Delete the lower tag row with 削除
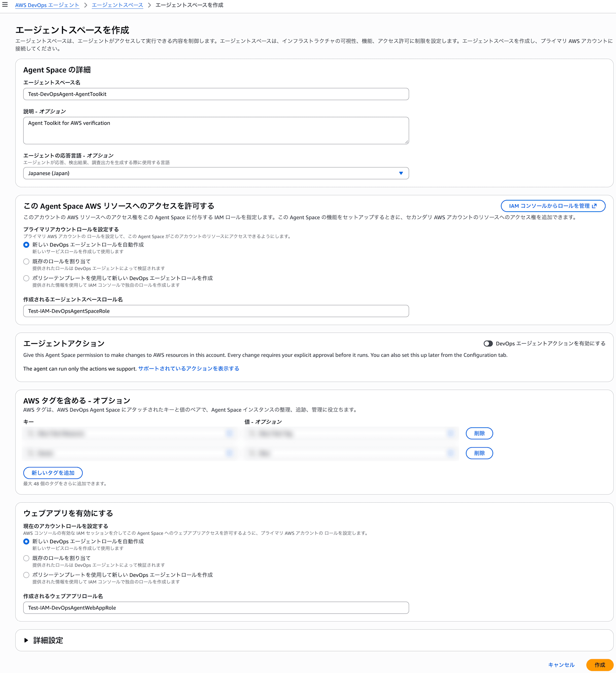 pyautogui.click(x=479, y=453)
